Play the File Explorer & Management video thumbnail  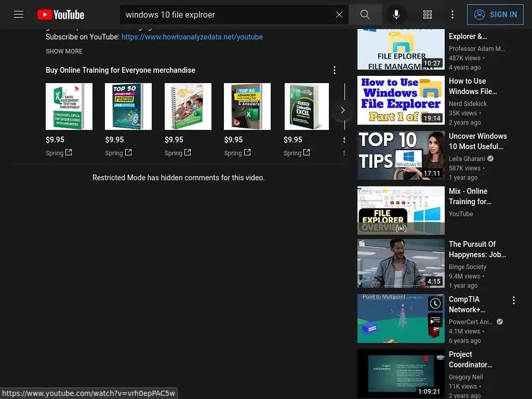coord(401,49)
